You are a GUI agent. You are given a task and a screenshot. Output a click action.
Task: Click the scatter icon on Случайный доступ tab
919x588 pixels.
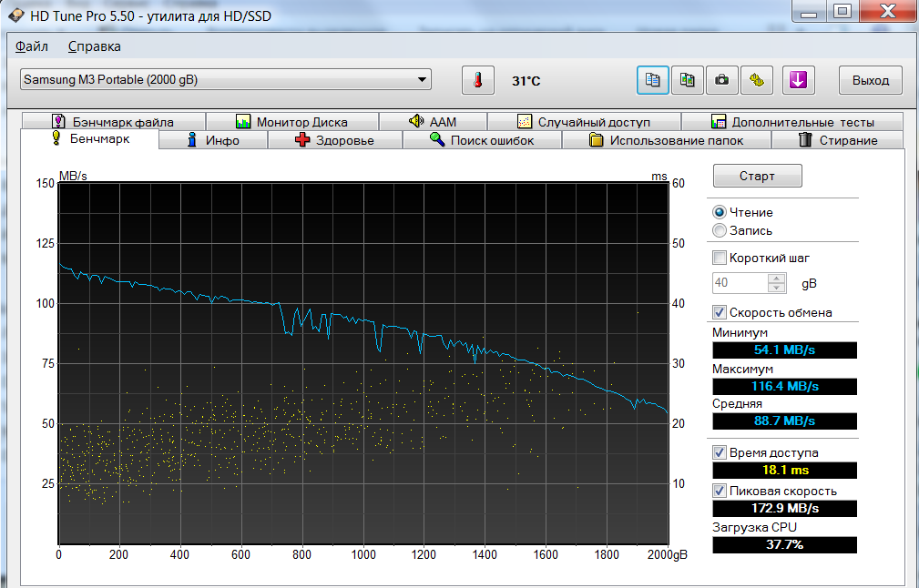click(x=525, y=121)
